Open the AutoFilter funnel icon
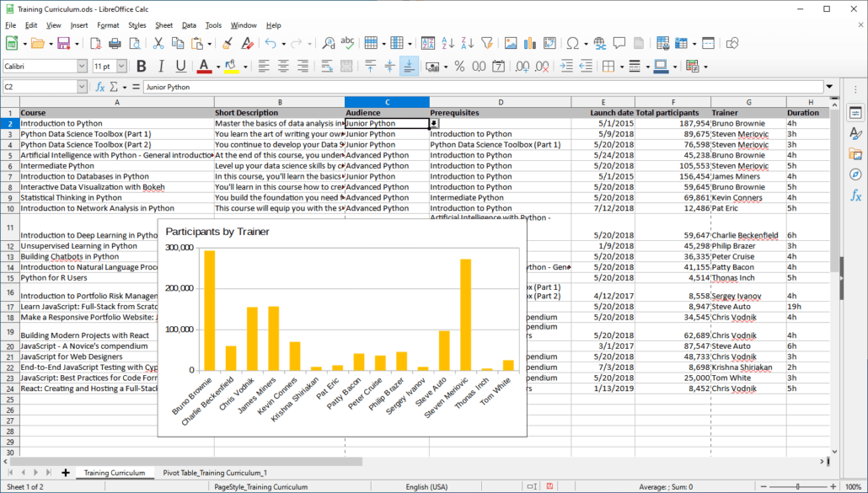Screen dimensions: 868x493 (486, 43)
